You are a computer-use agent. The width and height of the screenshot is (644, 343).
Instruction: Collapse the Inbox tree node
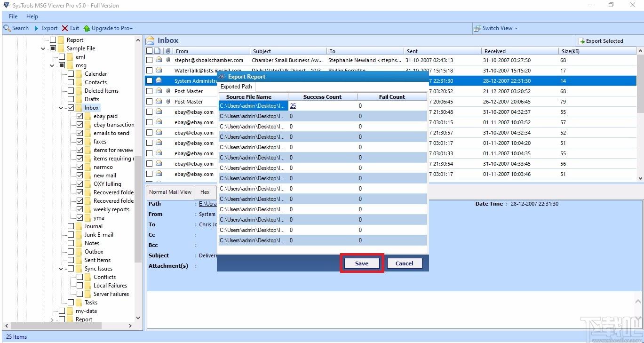click(x=61, y=108)
